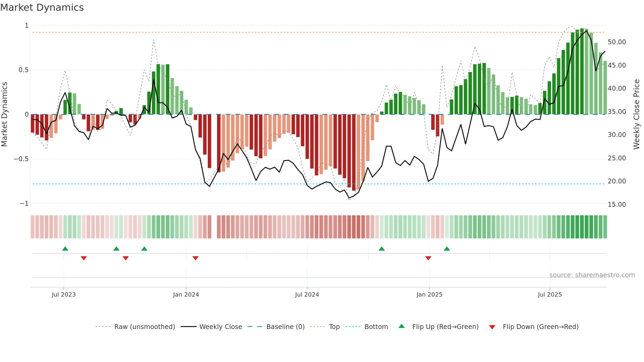644x362 pixels.
Task: Click the 50.00 price axis tick label
Action: click(x=617, y=42)
